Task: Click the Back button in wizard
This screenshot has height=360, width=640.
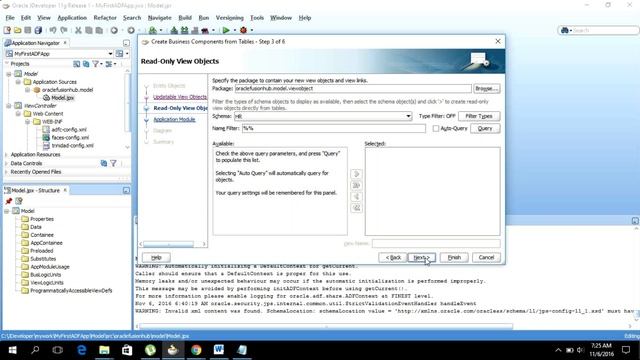Action: (393, 258)
